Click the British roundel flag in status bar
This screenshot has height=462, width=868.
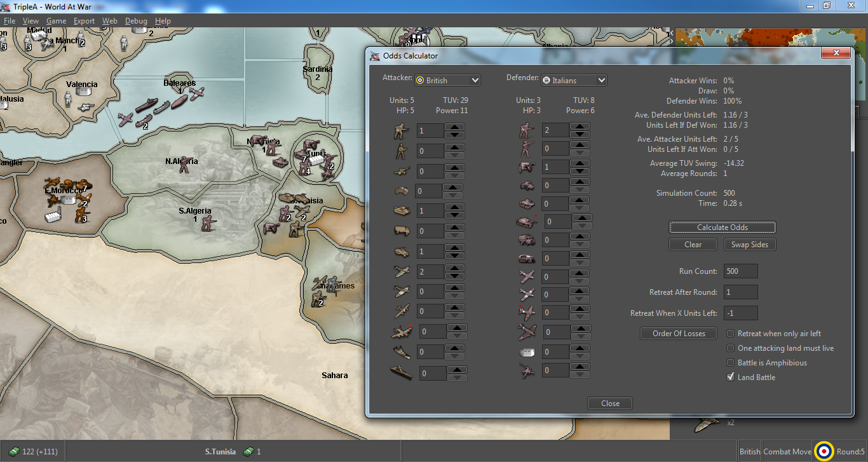824,451
